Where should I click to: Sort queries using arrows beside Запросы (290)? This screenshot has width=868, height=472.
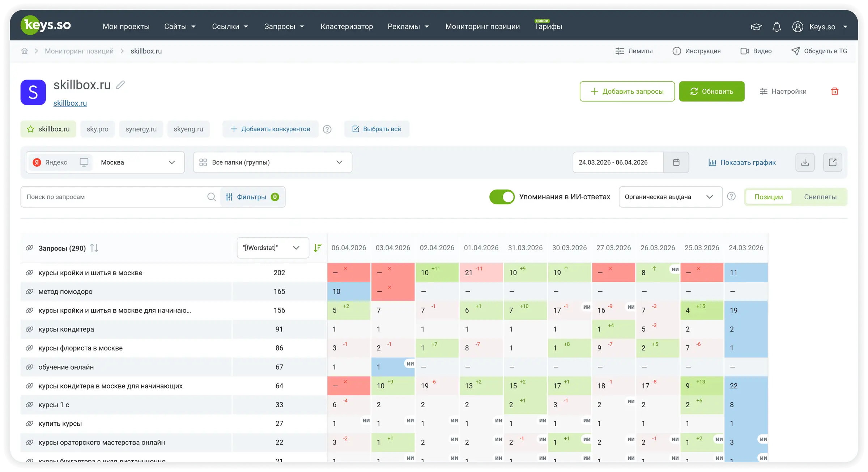point(94,248)
